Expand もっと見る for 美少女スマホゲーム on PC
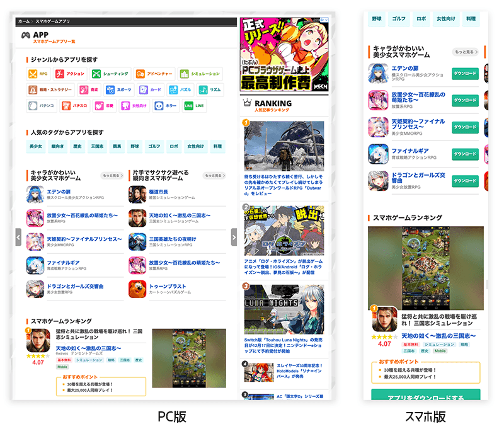 click(112, 176)
